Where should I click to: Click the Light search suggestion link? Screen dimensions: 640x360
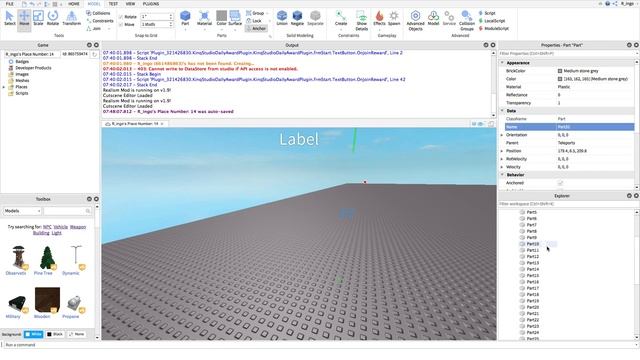(57, 233)
